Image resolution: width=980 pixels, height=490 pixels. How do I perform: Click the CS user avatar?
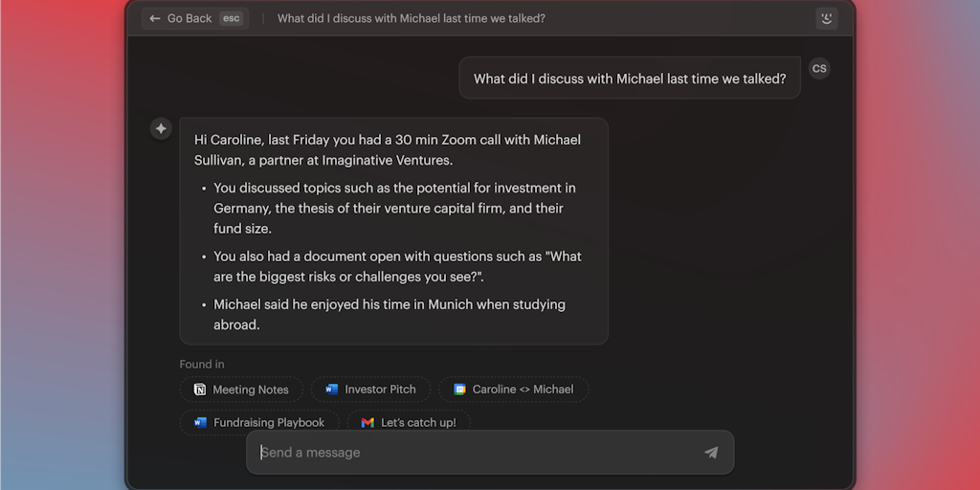click(x=819, y=68)
